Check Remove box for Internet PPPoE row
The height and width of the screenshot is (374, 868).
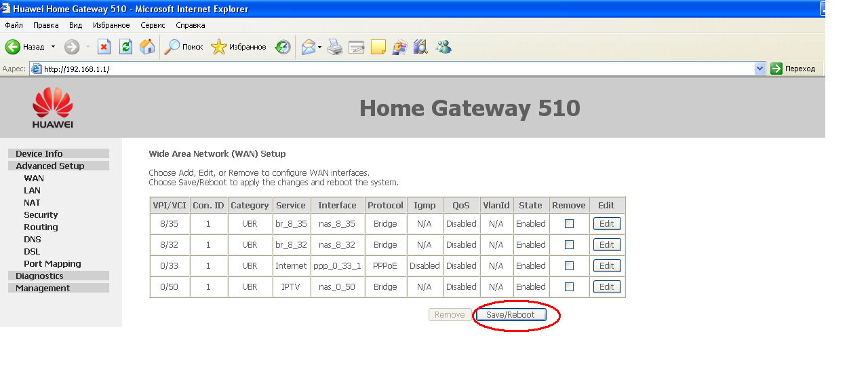[x=569, y=265]
